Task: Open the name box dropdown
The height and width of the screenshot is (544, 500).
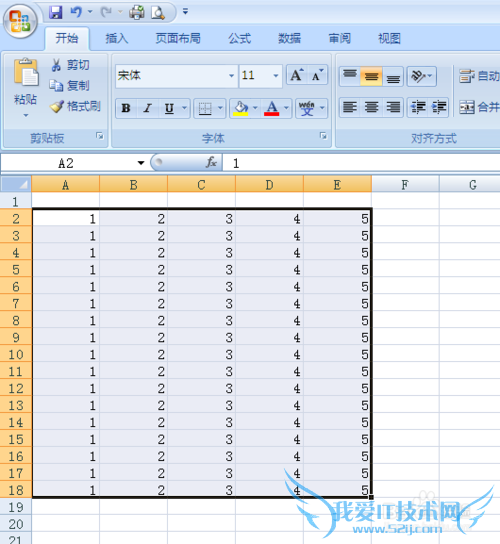Action: tap(141, 163)
